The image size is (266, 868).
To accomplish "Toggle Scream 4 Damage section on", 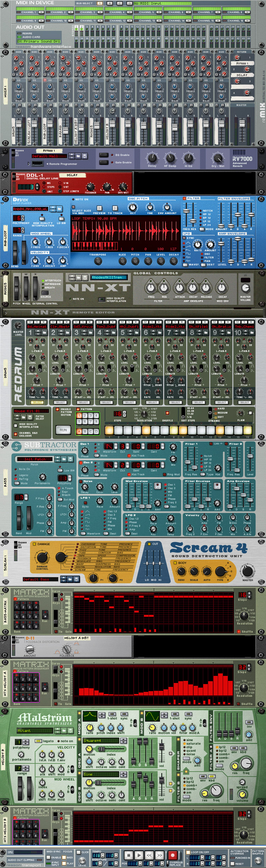I will click(x=34, y=544).
